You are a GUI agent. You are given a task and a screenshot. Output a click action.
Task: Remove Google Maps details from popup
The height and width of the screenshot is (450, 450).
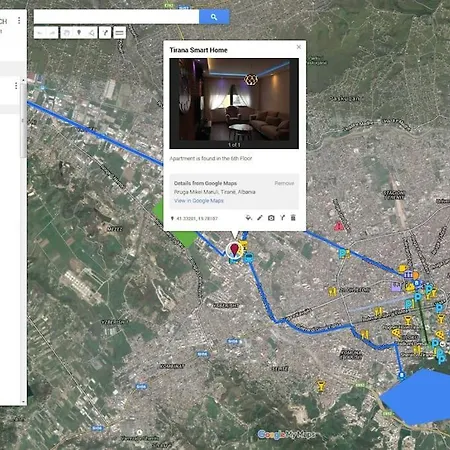point(284,183)
